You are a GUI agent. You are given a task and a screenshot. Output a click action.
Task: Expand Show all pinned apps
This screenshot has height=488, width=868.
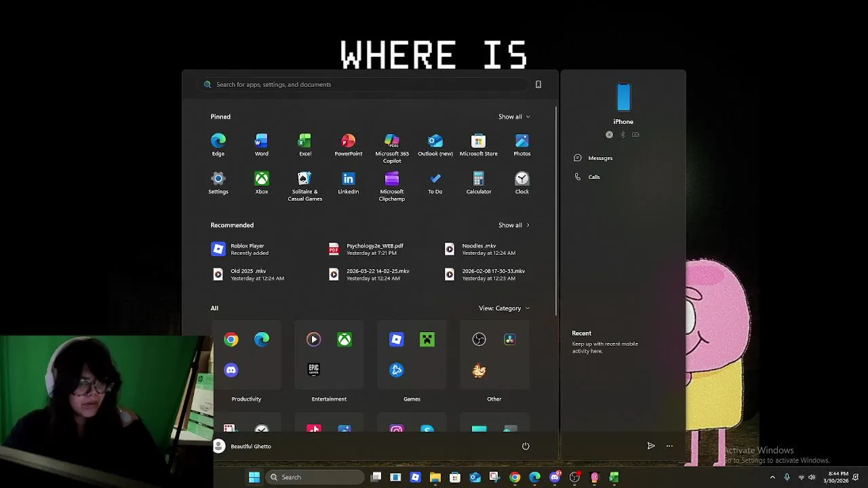514,117
